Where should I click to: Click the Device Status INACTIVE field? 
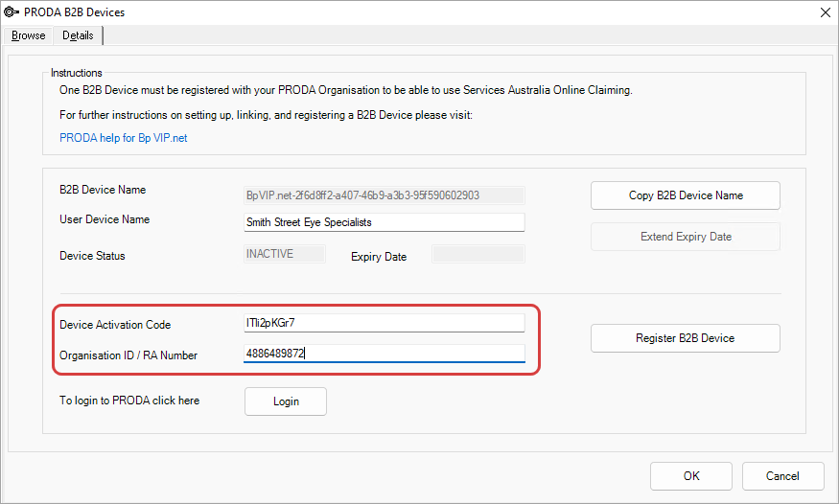point(285,254)
